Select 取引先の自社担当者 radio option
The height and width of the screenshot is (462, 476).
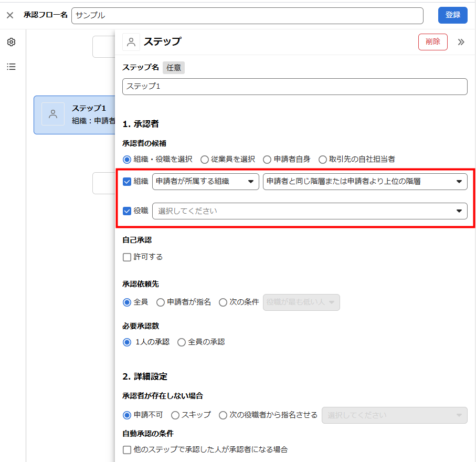pos(323,159)
